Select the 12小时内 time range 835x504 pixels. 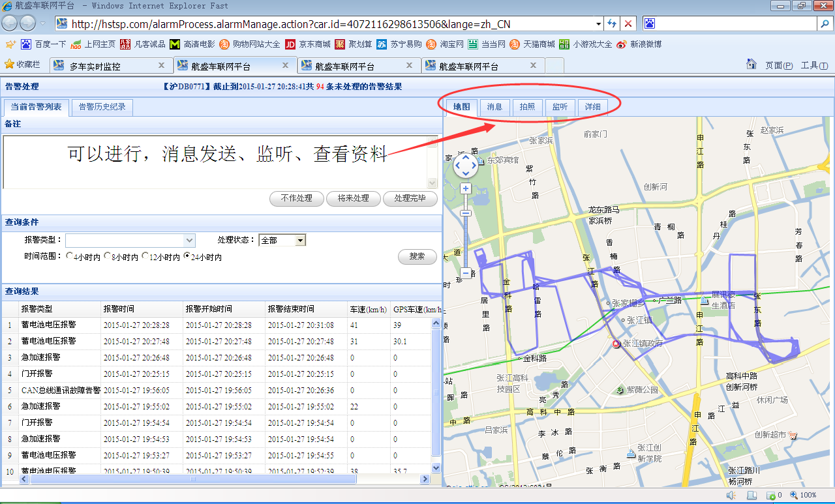145,256
